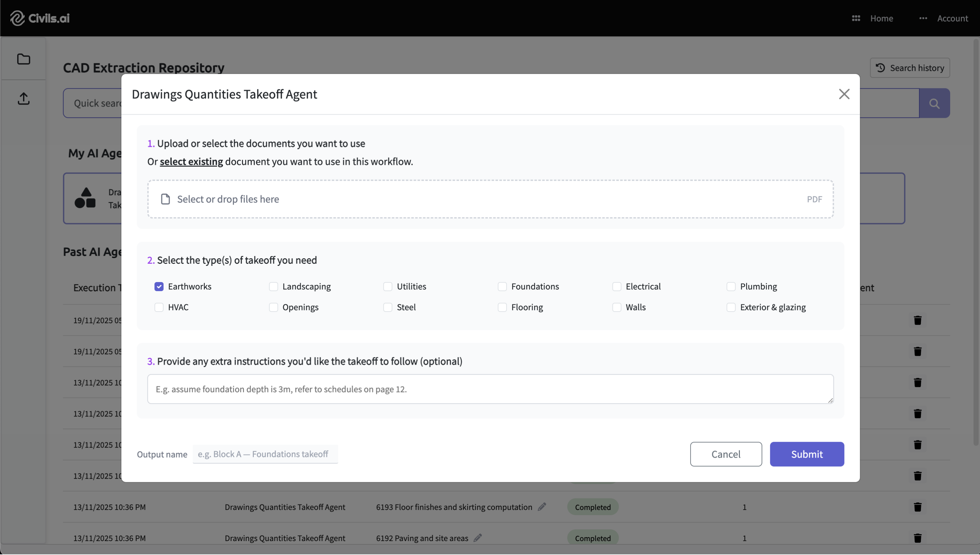Click the Home apps grid icon
The width and height of the screenshot is (980, 555).
[x=856, y=18]
